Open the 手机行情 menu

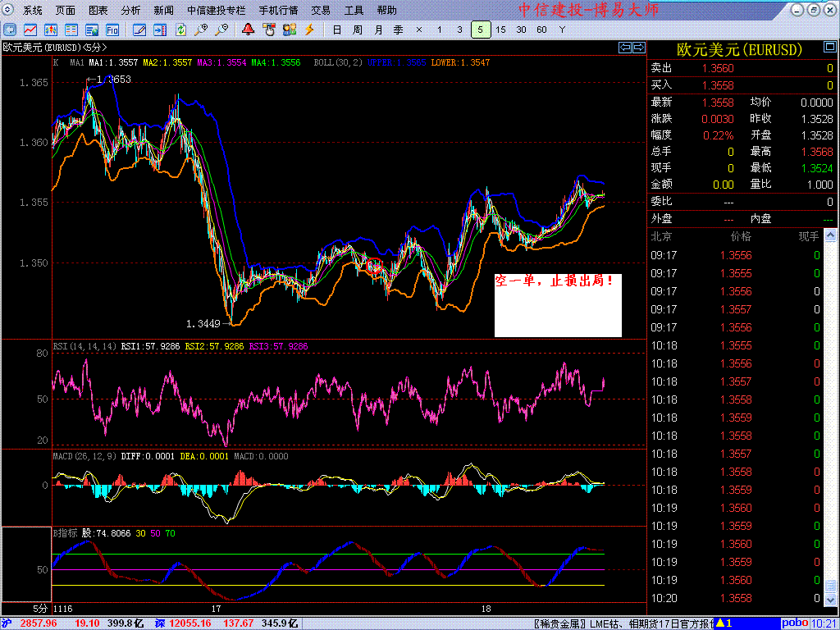point(279,10)
